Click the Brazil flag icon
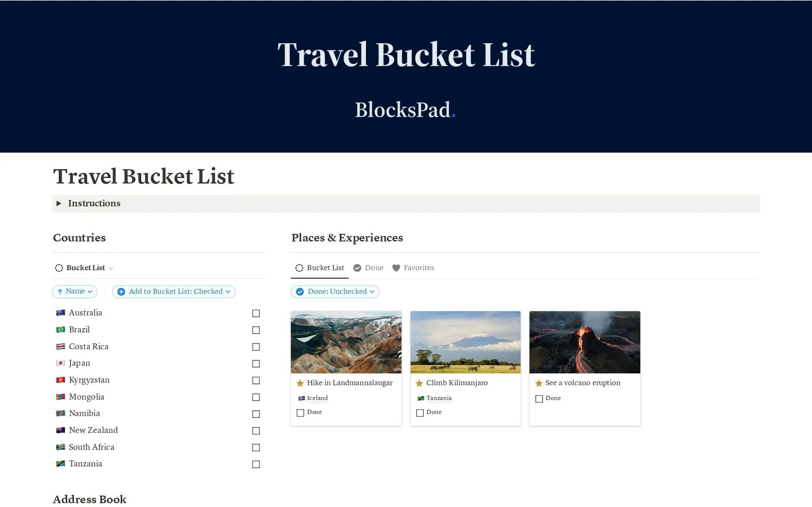The width and height of the screenshot is (812, 507). (60, 330)
